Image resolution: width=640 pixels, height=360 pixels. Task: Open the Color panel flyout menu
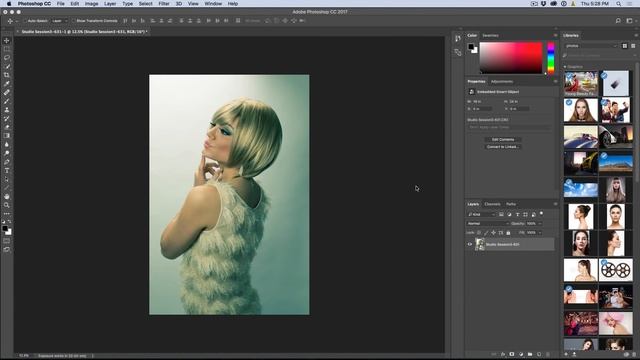(555, 36)
